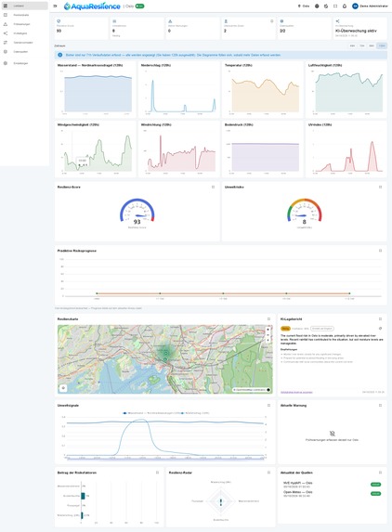Click the Aktive Warnungen card showing 0

192,28
